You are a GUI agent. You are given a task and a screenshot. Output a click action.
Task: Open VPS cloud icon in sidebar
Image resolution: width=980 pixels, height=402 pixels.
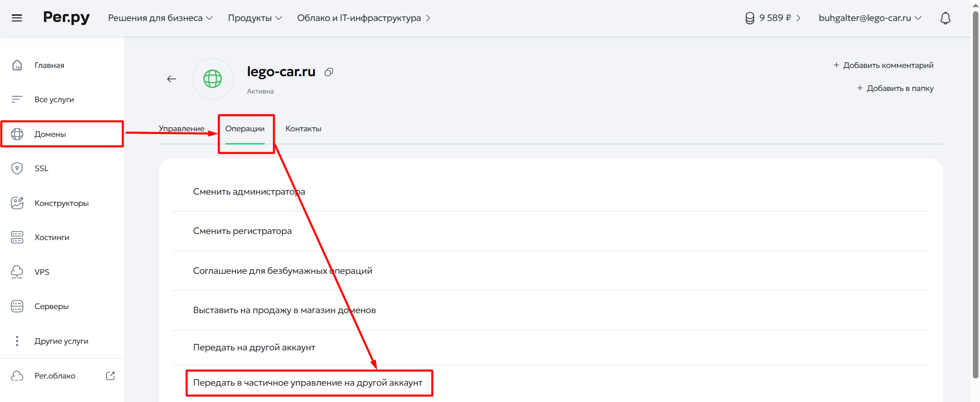pyautogui.click(x=17, y=272)
